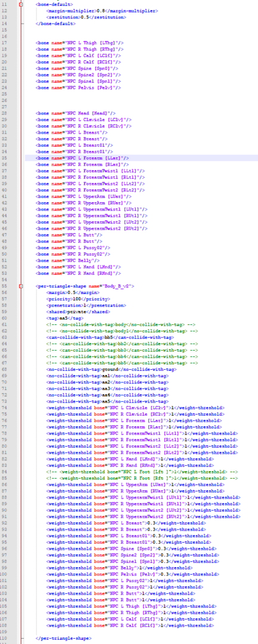This screenshot has height=644, width=258.
Task: Click the bone name line NPC R Breast01
Action: 74,151
